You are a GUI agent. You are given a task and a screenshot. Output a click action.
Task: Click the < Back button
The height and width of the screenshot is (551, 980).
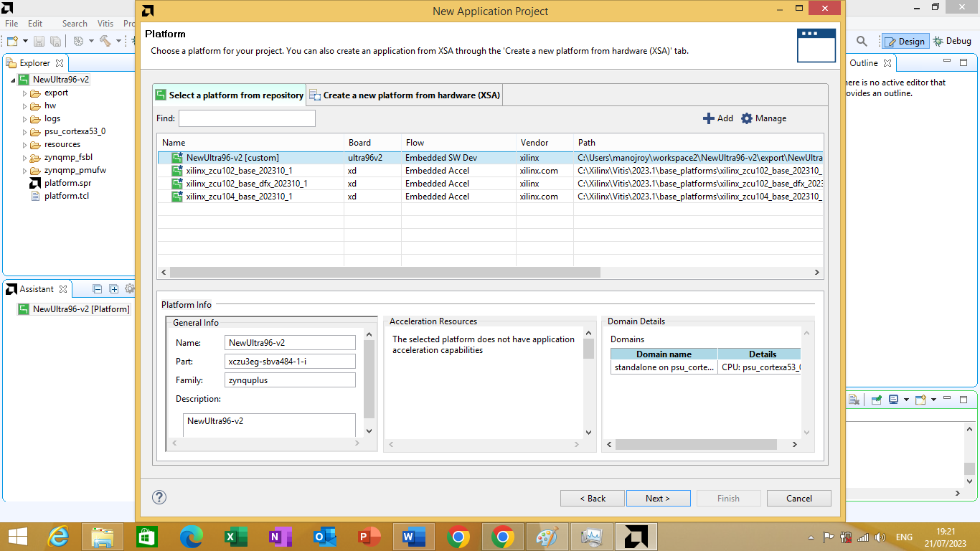click(593, 498)
